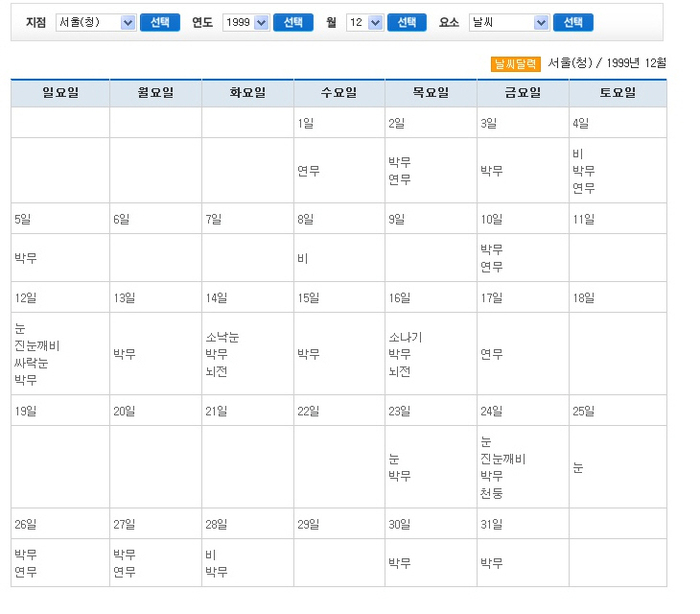This screenshot has width=700, height=614.
Task: Click the 소나기 entry under 16일
Action: point(405,337)
